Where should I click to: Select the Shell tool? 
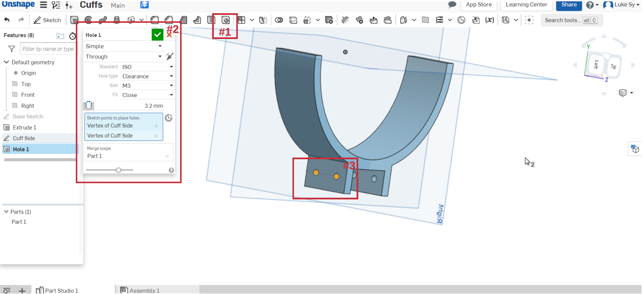(x=211, y=20)
